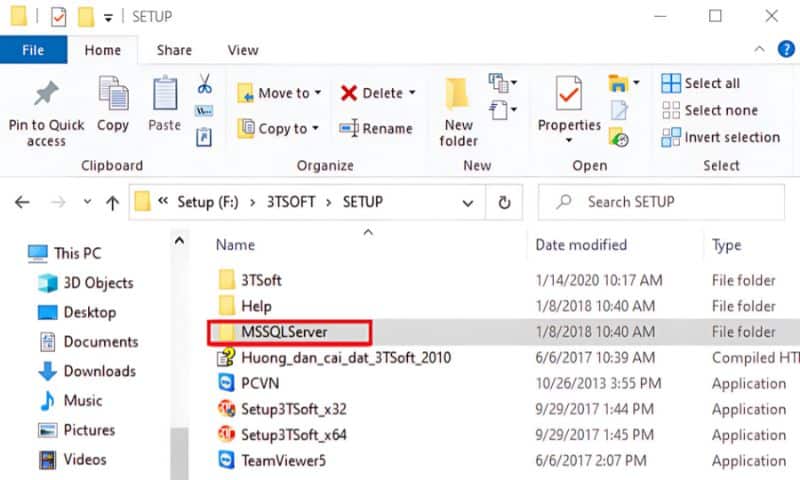
Task: Open the address bar history dropdown
Action: pos(467,203)
